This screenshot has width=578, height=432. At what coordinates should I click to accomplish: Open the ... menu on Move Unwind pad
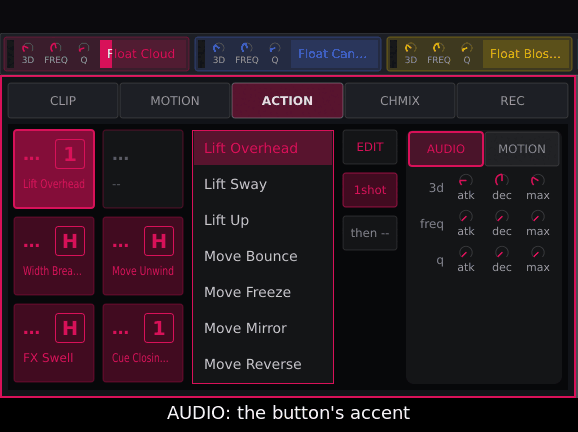click(x=121, y=245)
